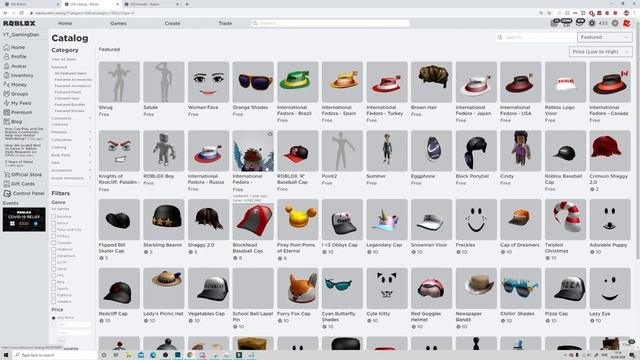Open the Premium sidebar icon

[7, 112]
